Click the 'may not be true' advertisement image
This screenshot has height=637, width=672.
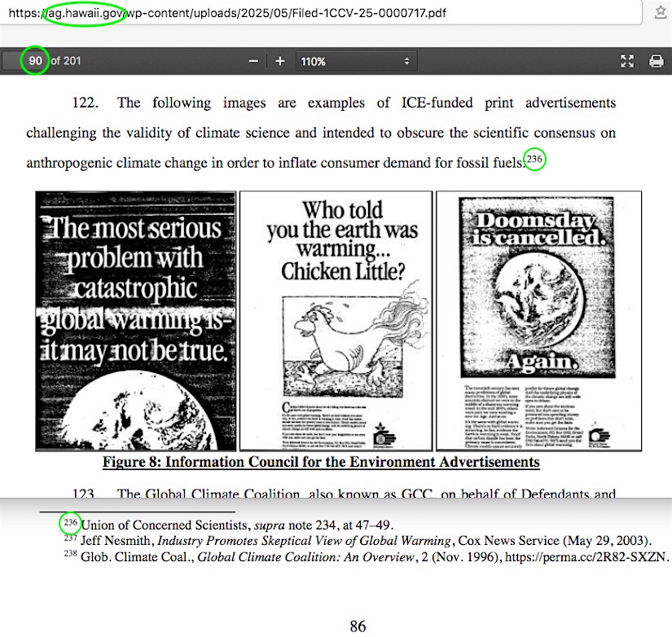[136, 320]
